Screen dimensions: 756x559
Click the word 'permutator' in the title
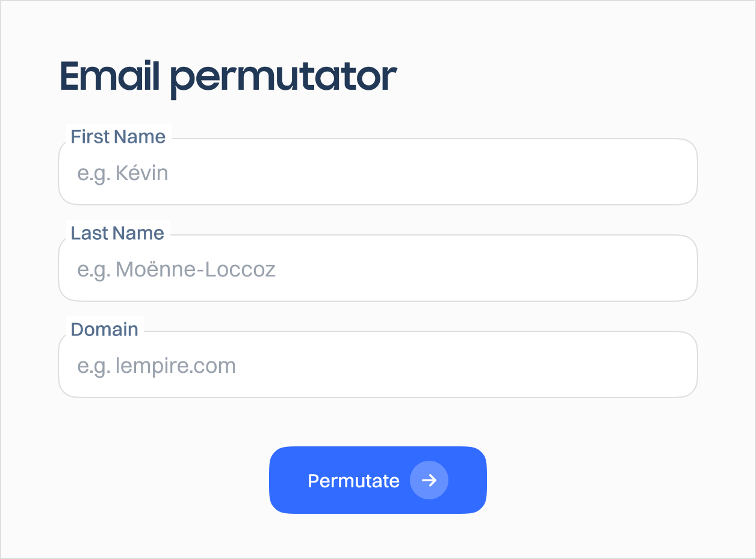click(x=283, y=78)
